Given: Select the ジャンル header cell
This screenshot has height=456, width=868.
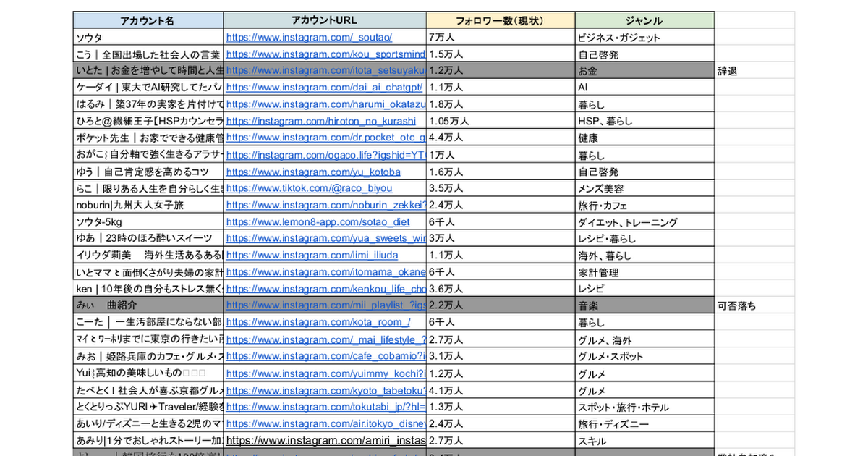Looking at the screenshot, I should 644,20.
